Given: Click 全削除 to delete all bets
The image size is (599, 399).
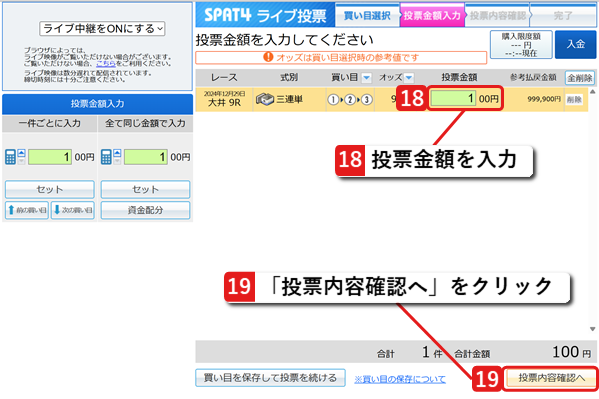Looking at the screenshot, I should 580,78.
